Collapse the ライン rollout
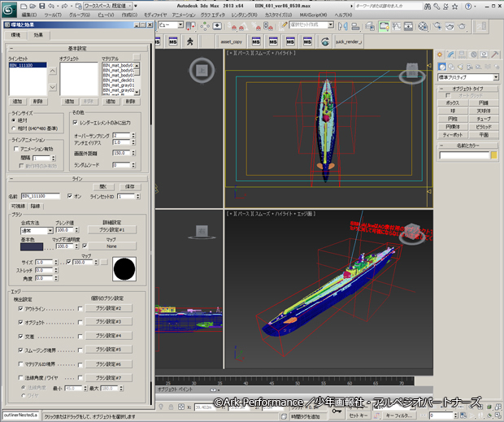Image resolution: width=504 pixels, height=422 pixels. [77, 179]
